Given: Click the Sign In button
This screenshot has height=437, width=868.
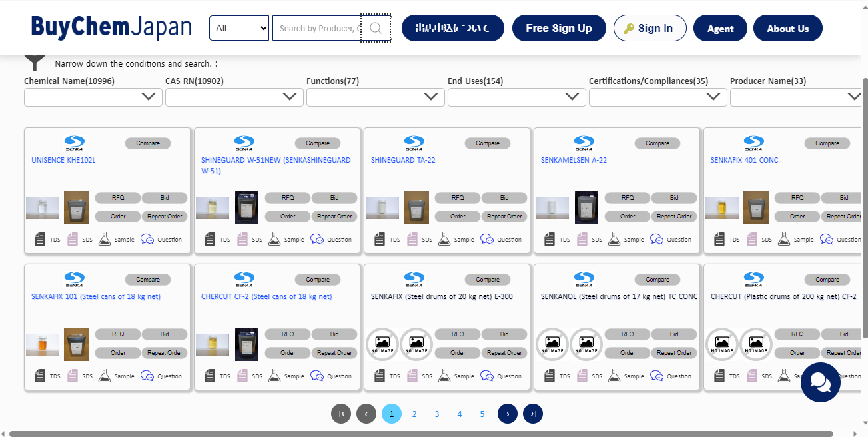Looking at the screenshot, I should point(650,28).
